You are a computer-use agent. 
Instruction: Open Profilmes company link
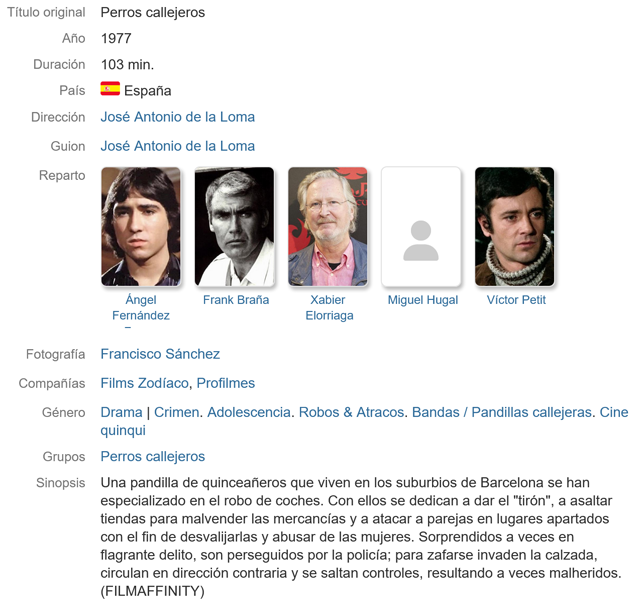pos(225,383)
